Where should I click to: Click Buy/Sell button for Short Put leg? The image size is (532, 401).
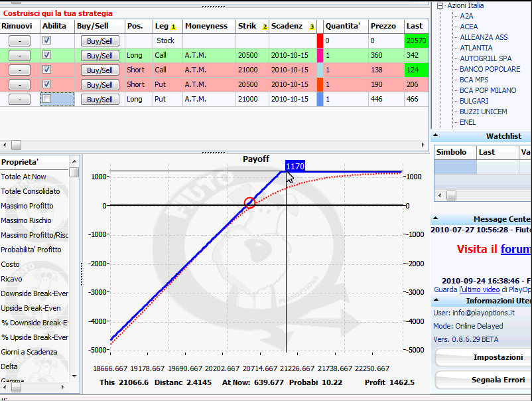(x=100, y=85)
